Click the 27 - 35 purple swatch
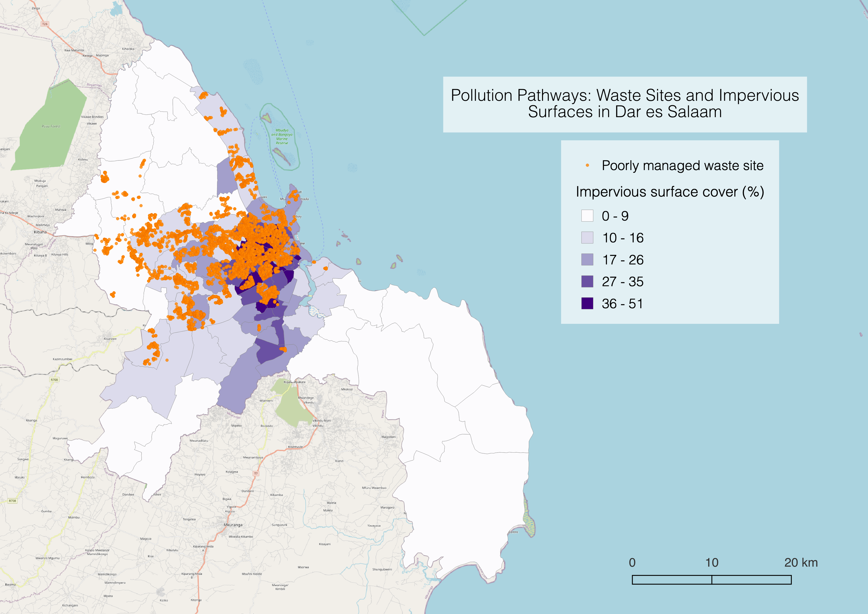This screenshot has height=614, width=868. [587, 281]
